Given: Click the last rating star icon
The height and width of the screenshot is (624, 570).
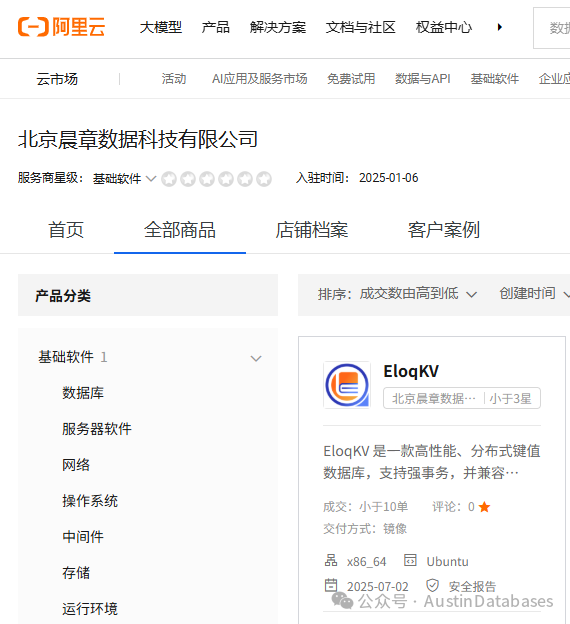Looking at the screenshot, I should (264, 179).
